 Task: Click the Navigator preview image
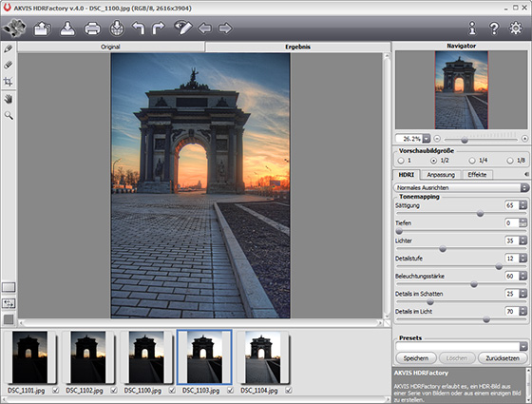462,90
